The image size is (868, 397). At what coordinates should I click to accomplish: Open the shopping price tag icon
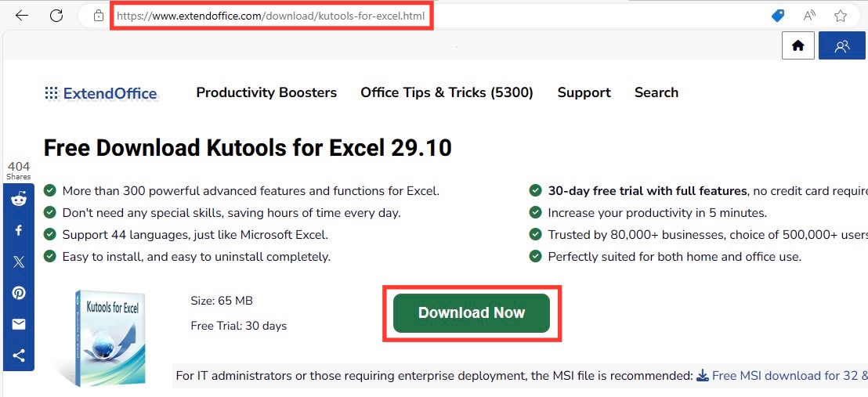click(x=778, y=16)
